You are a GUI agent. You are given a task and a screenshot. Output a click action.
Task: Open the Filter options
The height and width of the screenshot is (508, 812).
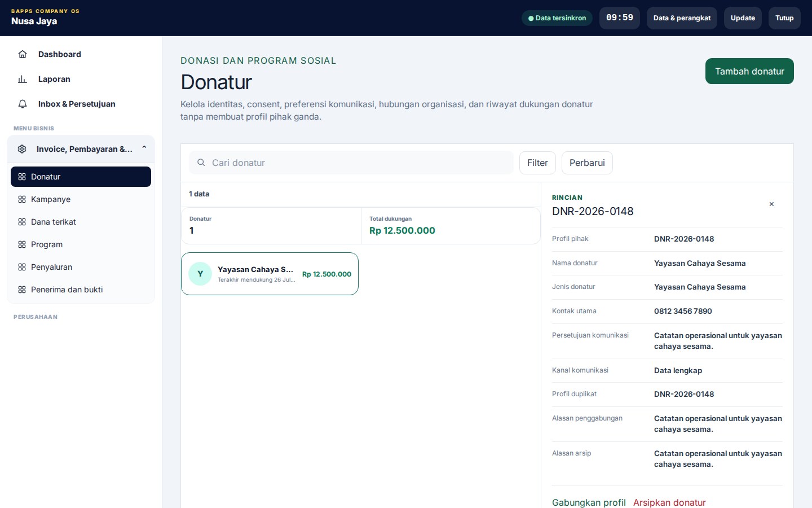[537, 163]
